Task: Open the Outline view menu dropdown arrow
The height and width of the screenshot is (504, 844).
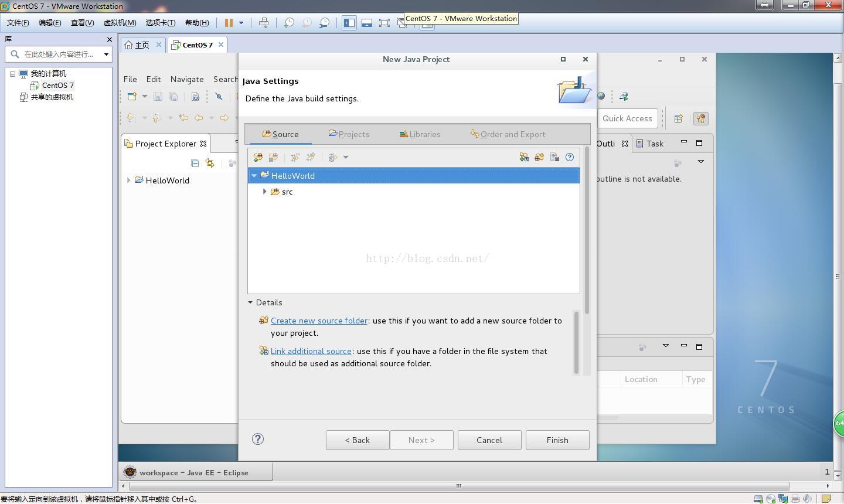Action: (x=700, y=161)
